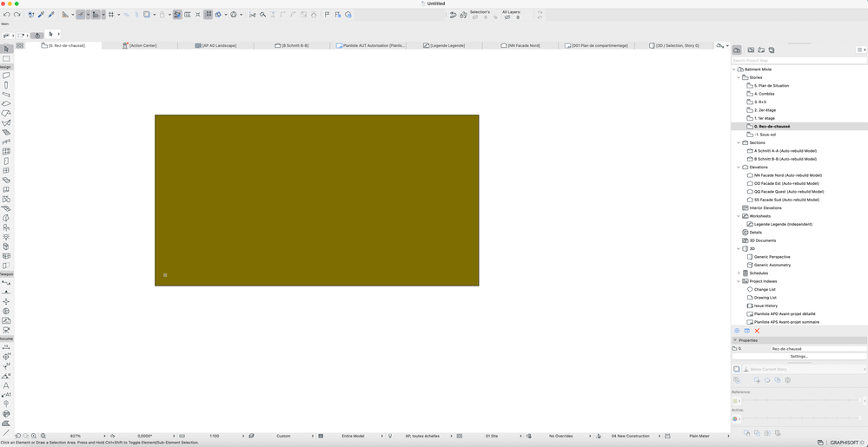
Task: Expand the Schedules folder in Navigator
Action: 739,273
